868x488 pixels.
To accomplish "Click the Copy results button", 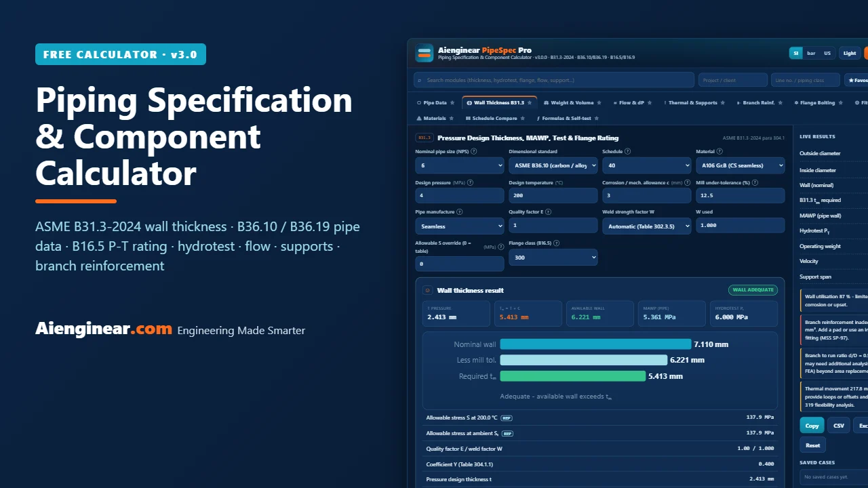I will point(812,426).
